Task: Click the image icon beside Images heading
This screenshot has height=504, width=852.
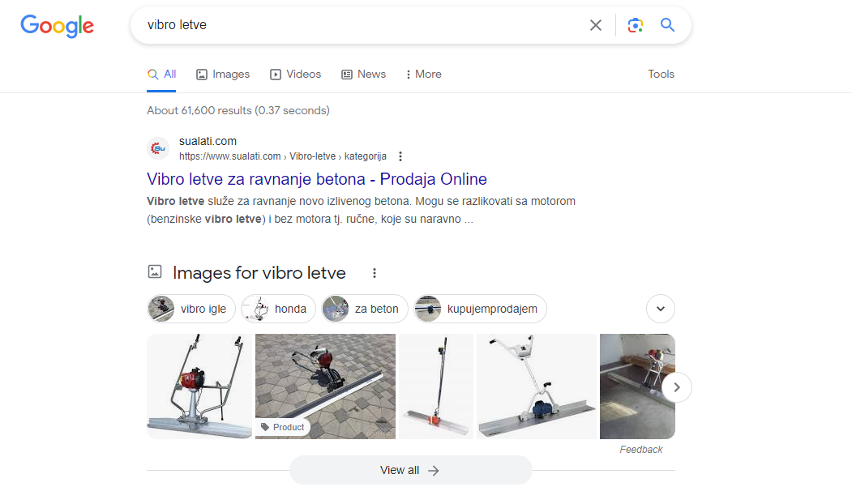Action: 155,272
